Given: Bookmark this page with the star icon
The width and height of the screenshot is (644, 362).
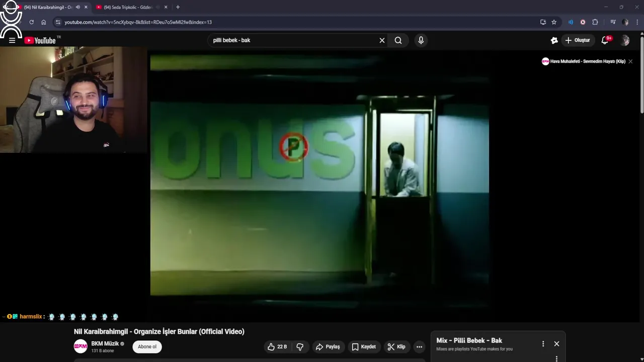Looking at the screenshot, I should 554,22.
